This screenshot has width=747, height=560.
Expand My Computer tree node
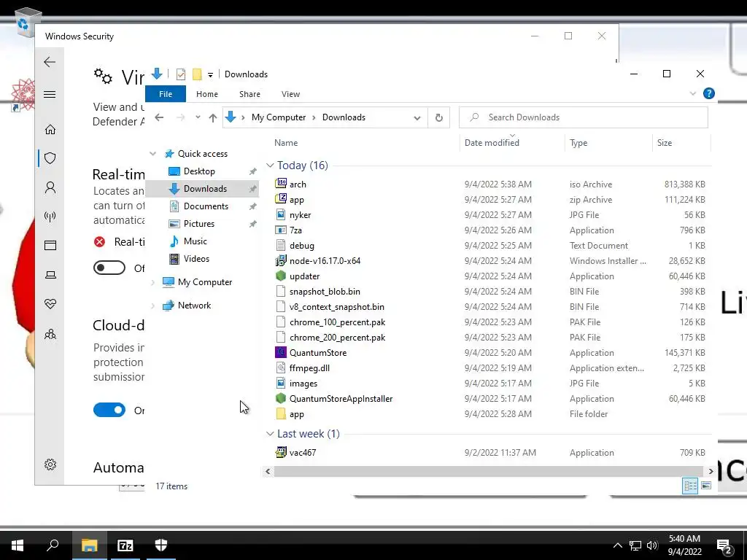[153, 282]
